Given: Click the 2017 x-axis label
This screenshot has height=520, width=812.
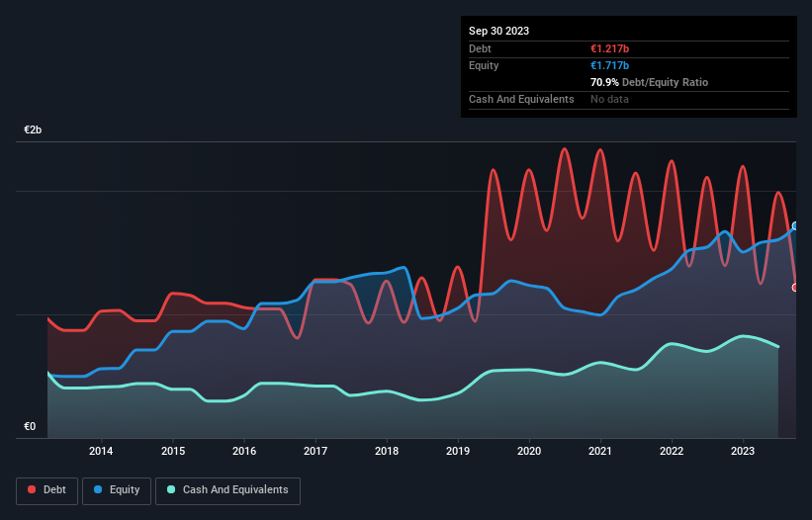Looking at the screenshot, I should [x=316, y=451].
